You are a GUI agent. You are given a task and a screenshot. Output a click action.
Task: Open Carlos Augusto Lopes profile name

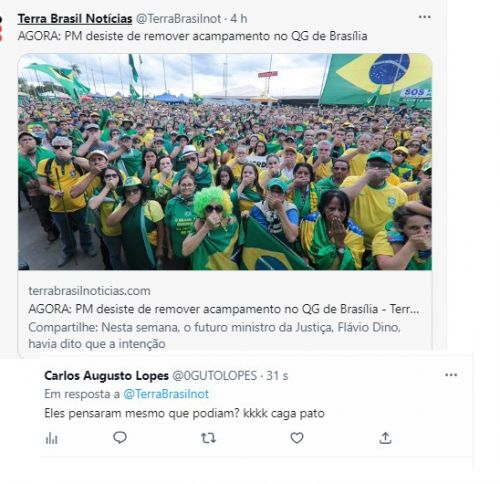pyautogui.click(x=106, y=376)
